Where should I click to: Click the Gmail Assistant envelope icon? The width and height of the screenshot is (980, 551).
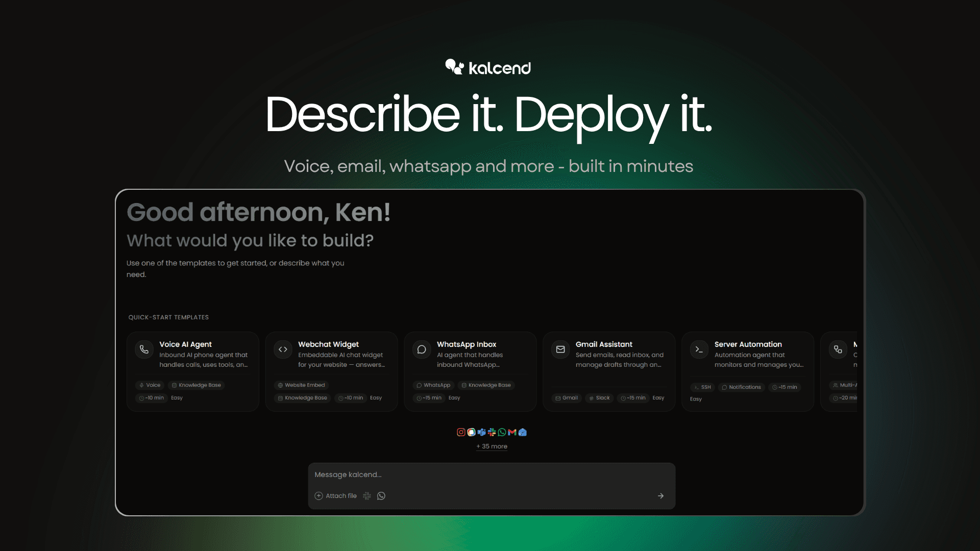[x=560, y=349]
